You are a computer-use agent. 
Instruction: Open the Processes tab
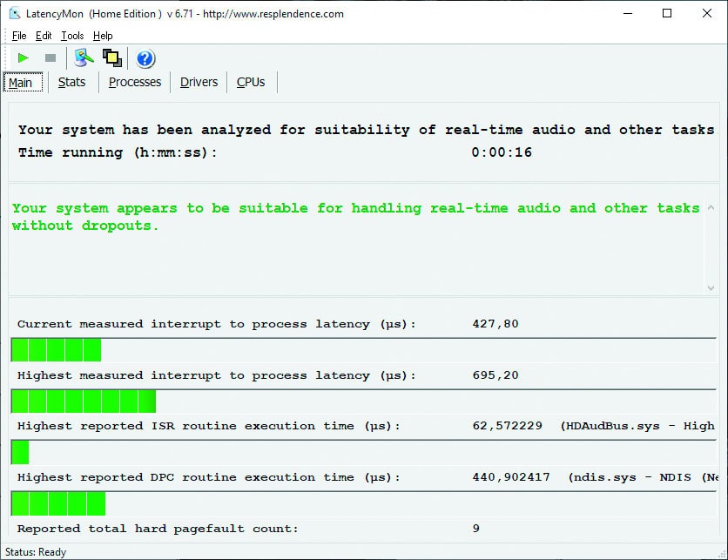[134, 82]
